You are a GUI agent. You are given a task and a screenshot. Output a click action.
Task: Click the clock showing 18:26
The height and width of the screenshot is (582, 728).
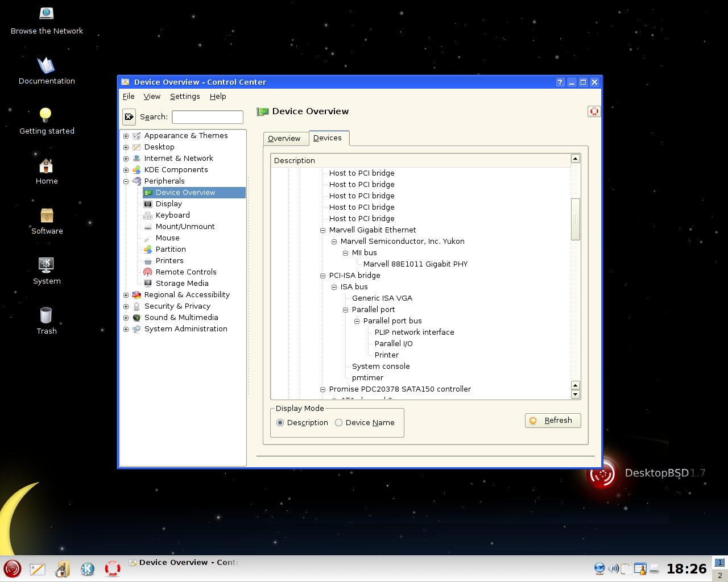coord(686,569)
